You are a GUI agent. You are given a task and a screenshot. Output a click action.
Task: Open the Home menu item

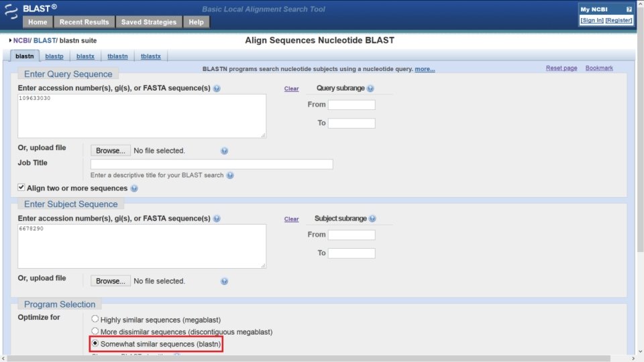point(38,22)
